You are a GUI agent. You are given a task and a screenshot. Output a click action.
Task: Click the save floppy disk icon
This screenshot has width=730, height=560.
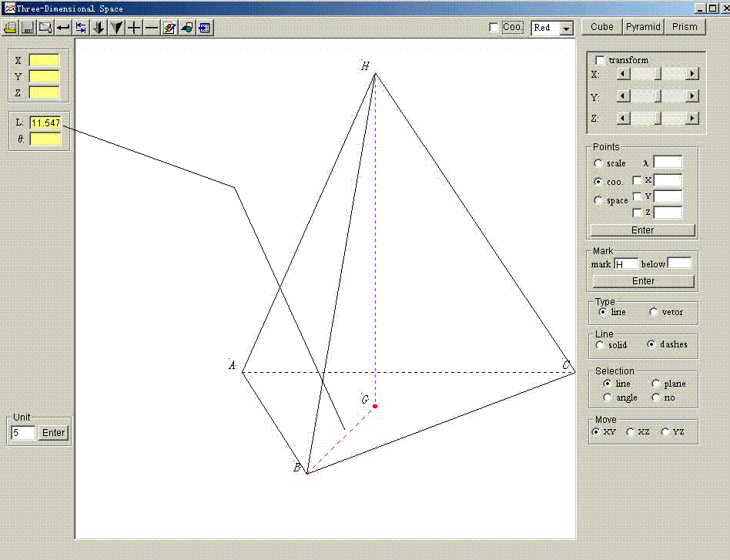[28, 28]
